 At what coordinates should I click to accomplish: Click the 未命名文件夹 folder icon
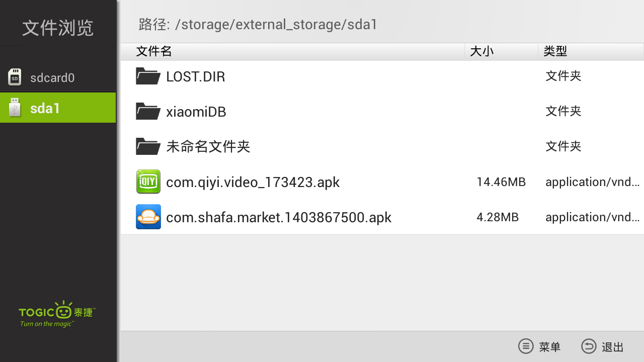(148, 146)
